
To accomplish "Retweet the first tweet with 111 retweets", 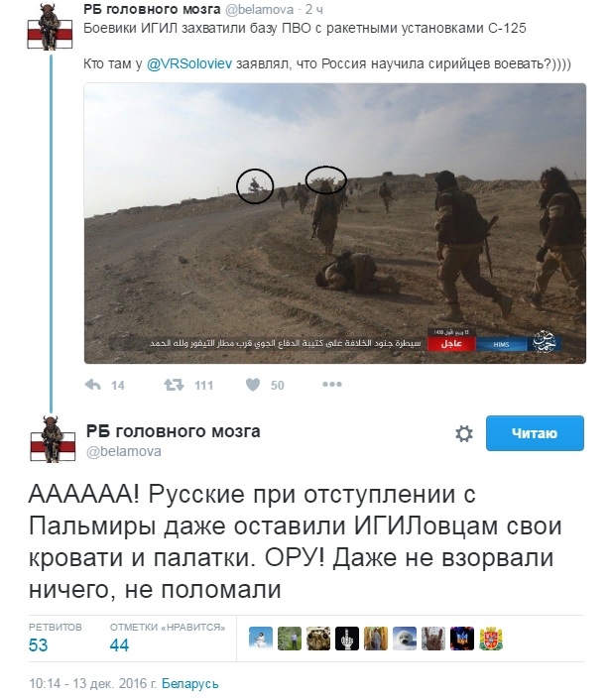I will click(174, 385).
